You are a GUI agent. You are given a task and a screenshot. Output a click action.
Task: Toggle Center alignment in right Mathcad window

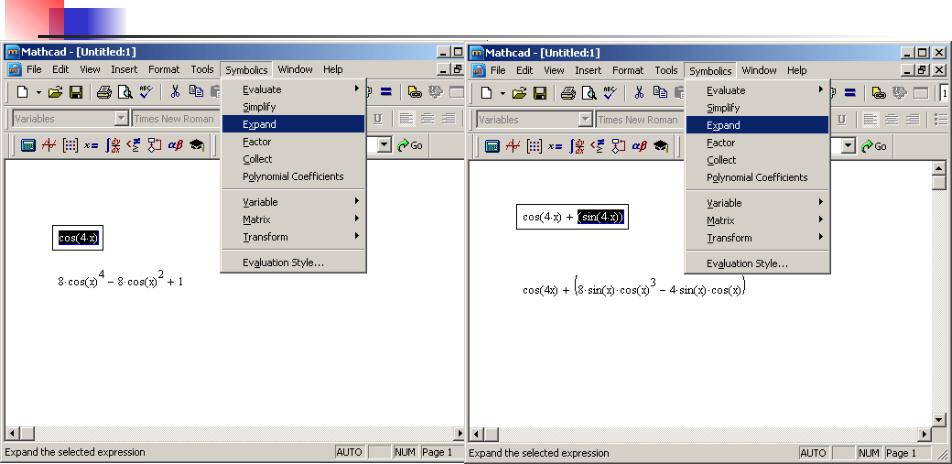[891, 120]
